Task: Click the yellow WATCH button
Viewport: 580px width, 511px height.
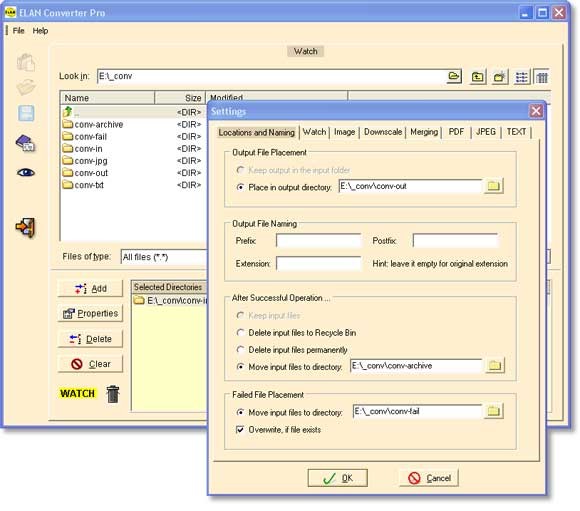Action: pyautogui.click(x=77, y=393)
